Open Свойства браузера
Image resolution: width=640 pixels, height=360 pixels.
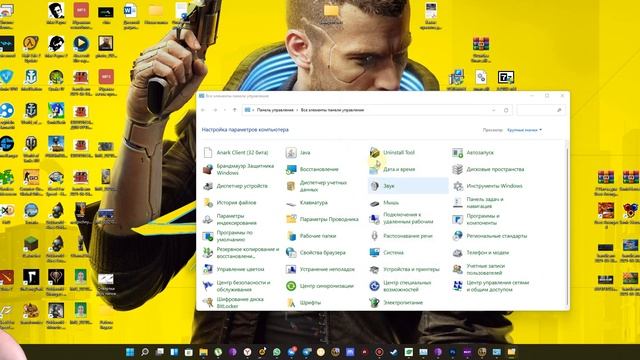[x=316, y=253]
